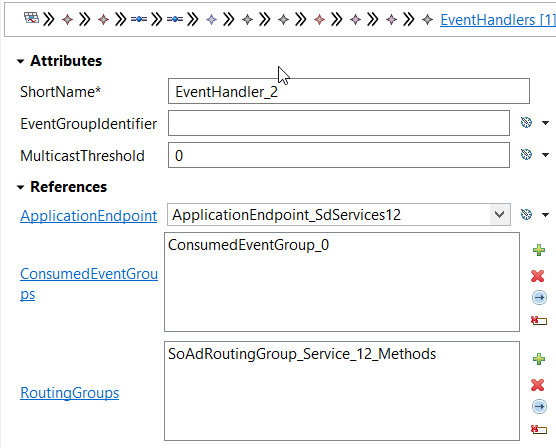Collapse the Attributes section
The image size is (556, 448).
click(x=21, y=61)
